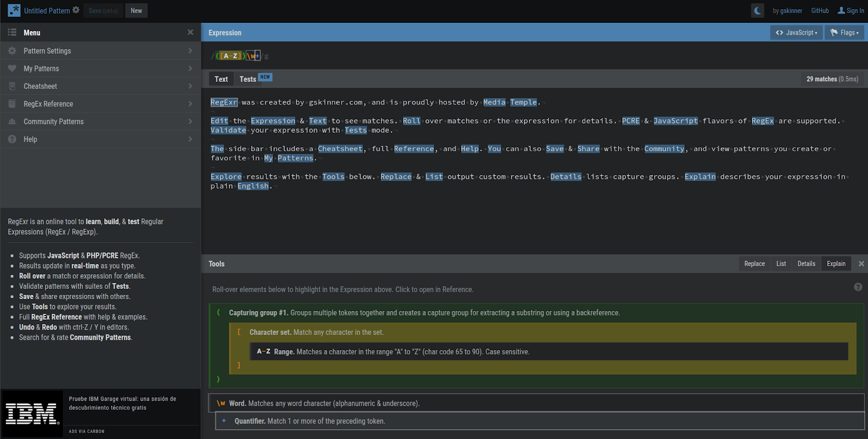Open the Flags dropdown
The width and height of the screenshot is (868, 439).
[844, 33]
